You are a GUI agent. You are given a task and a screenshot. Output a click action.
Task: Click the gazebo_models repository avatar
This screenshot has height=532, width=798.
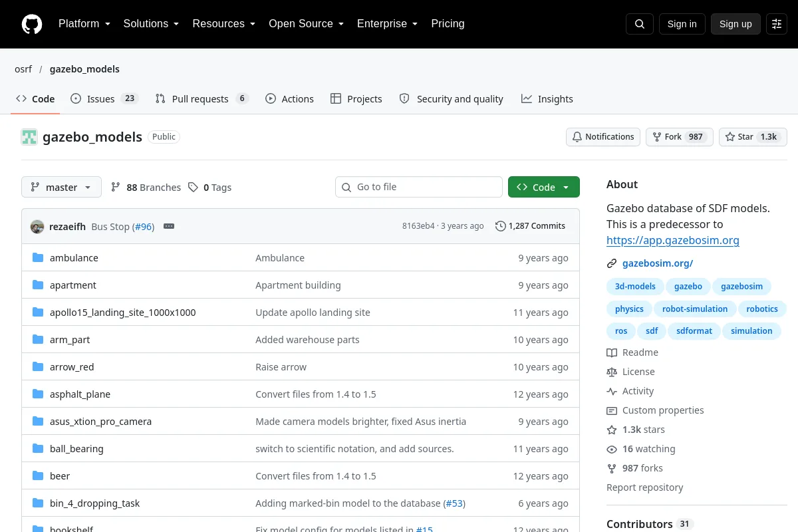29,137
